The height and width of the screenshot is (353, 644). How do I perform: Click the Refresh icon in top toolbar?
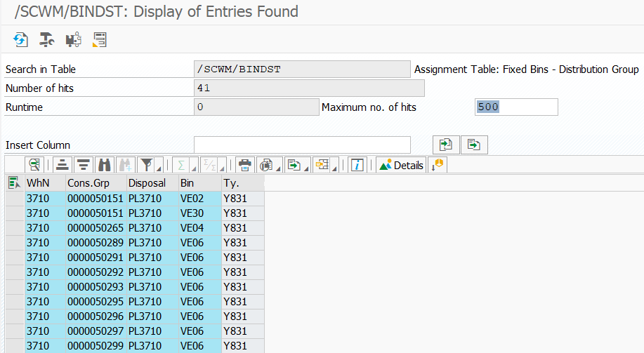(20, 40)
